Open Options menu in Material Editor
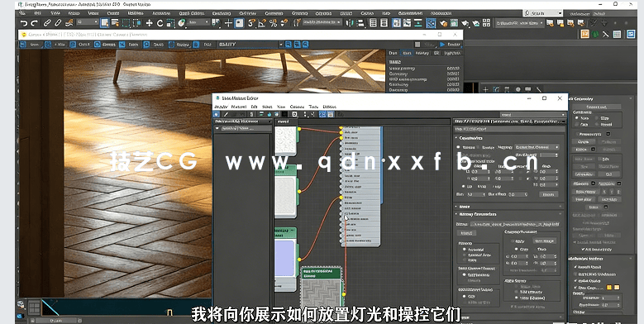This screenshot has height=324, width=644. (x=297, y=107)
